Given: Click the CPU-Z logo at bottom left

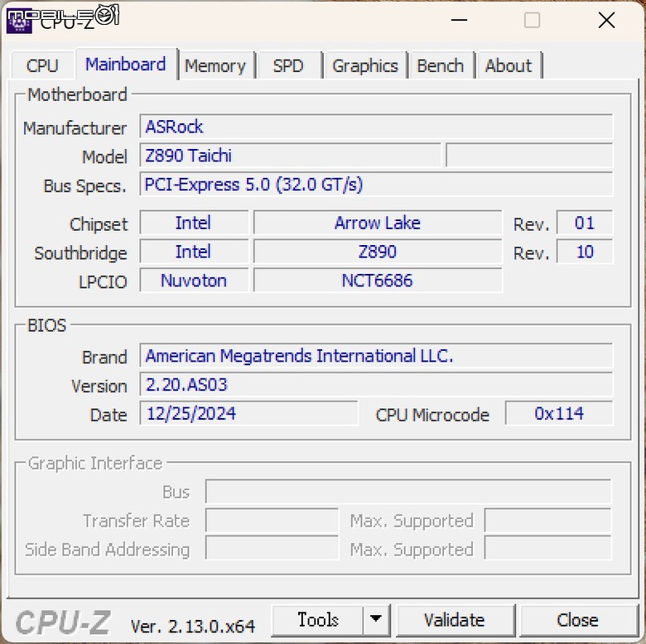Looking at the screenshot, I should [63, 622].
